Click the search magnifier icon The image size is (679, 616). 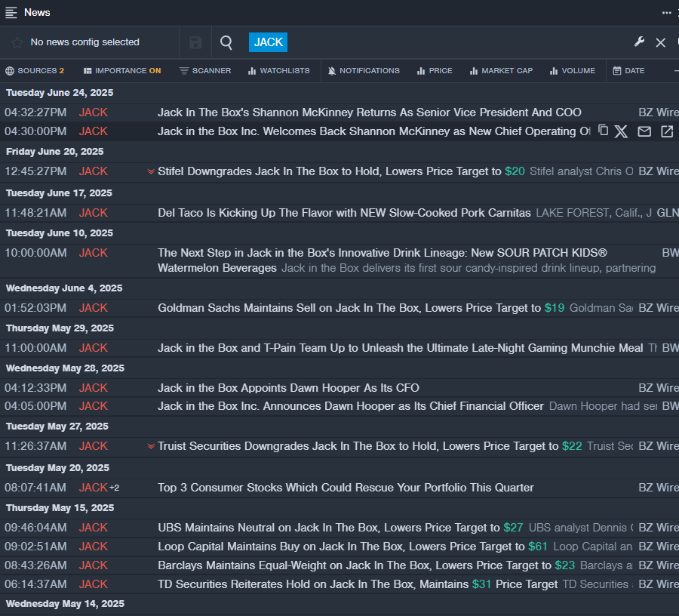pos(226,42)
